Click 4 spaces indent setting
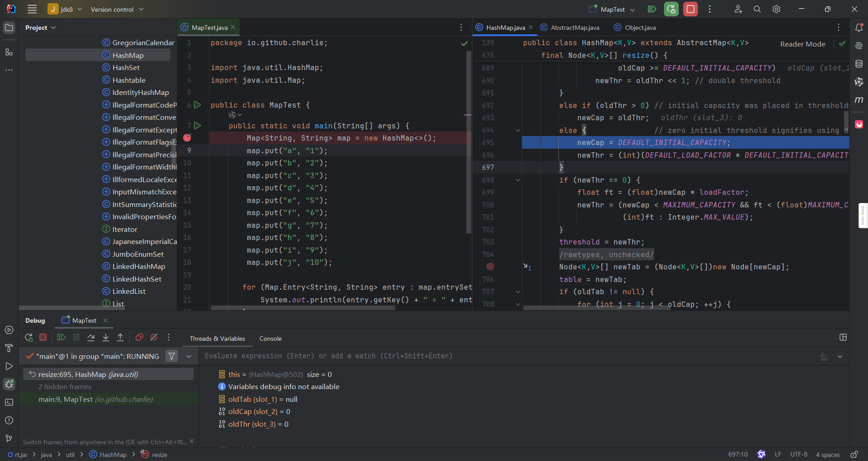The height and width of the screenshot is (461, 868). point(828,454)
